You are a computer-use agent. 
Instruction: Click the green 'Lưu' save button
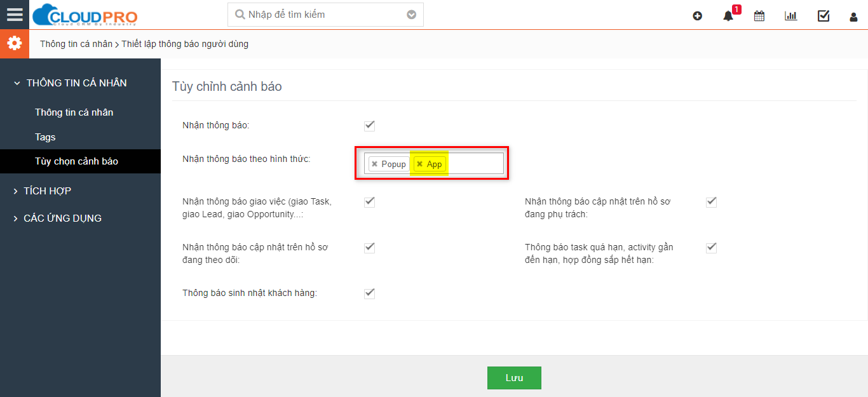pos(514,377)
